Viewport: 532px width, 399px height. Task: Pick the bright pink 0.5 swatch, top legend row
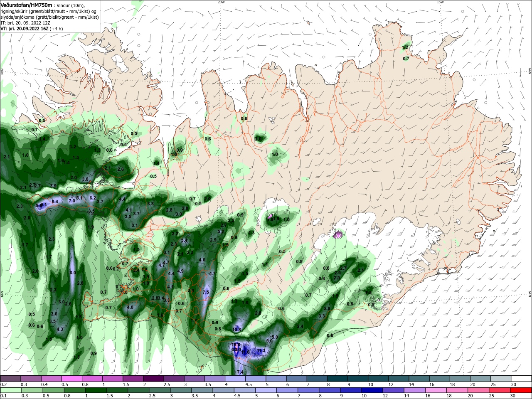coord(72,379)
